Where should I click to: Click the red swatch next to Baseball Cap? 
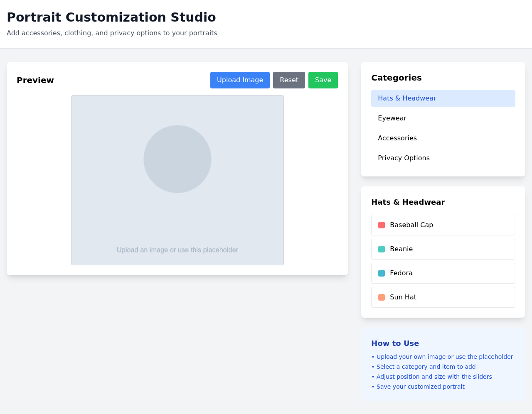point(381,225)
